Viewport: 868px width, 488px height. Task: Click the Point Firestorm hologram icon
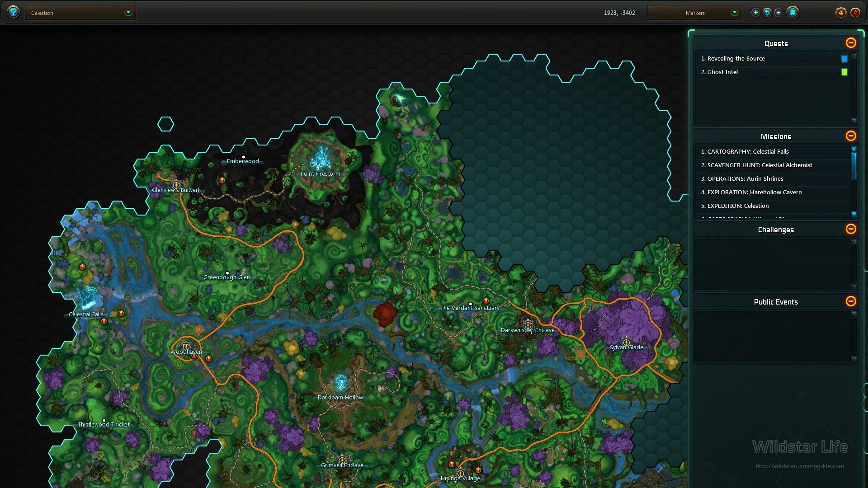click(x=321, y=157)
